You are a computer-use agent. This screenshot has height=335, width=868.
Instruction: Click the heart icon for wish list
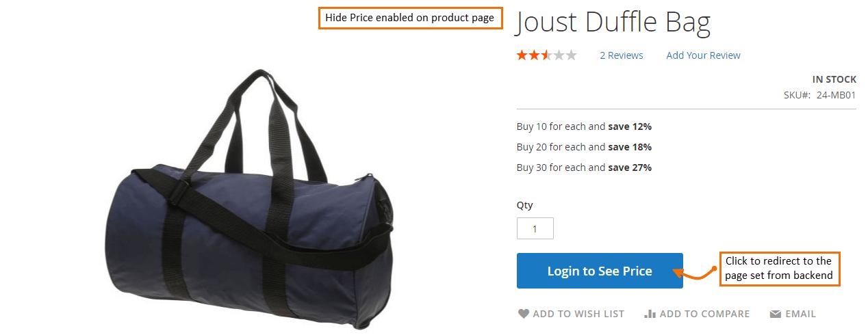coord(523,314)
